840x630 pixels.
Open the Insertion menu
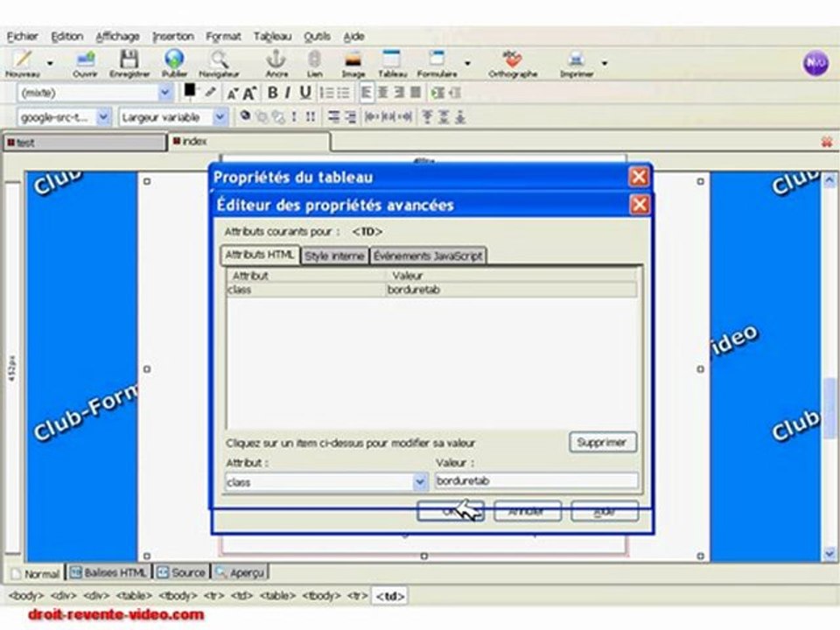(x=173, y=37)
